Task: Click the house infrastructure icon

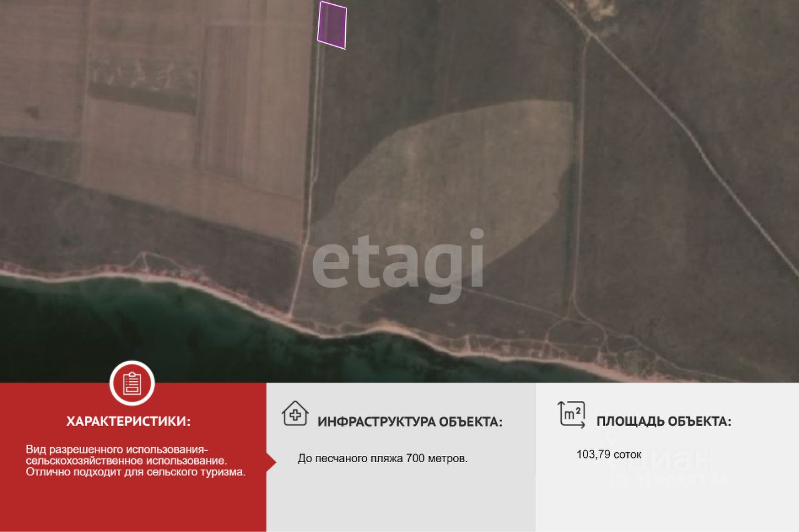Action: point(295,414)
